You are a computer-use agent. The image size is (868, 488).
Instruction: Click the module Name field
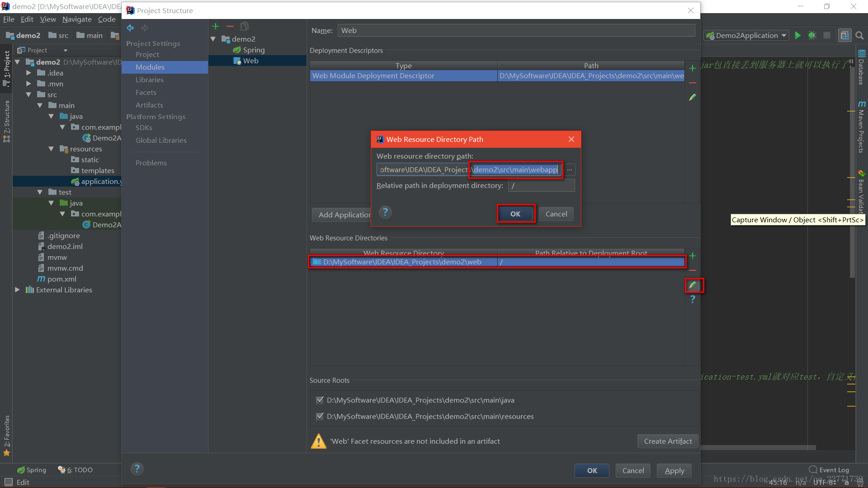click(516, 30)
